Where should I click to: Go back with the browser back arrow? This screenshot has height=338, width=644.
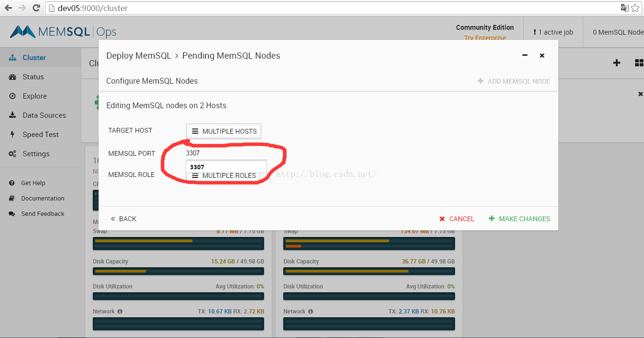8,8
